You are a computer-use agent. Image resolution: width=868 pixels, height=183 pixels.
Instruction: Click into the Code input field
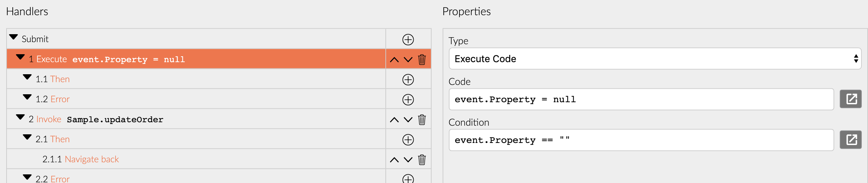641,99
